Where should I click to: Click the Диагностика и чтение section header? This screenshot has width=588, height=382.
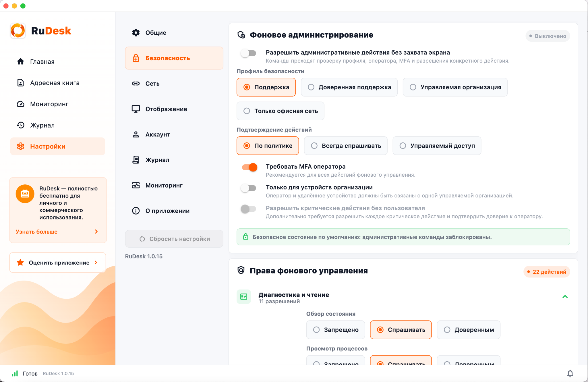click(403, 297)
